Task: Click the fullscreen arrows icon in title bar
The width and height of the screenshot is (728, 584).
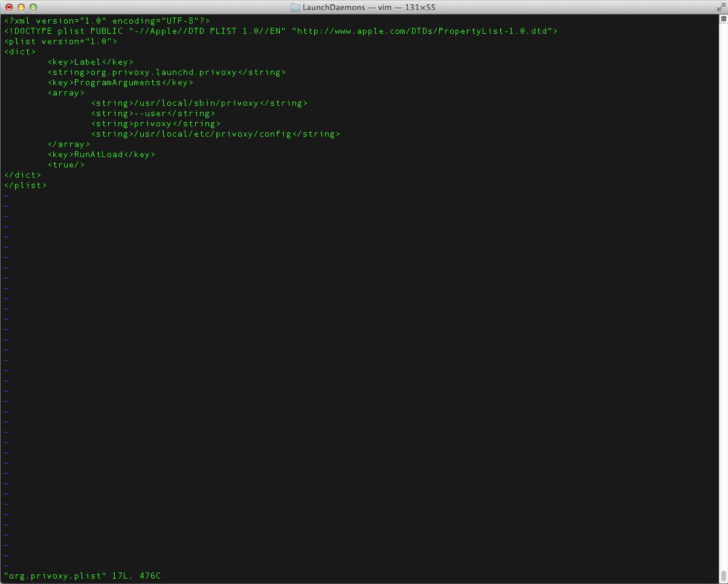Action: tap(721, 7)
